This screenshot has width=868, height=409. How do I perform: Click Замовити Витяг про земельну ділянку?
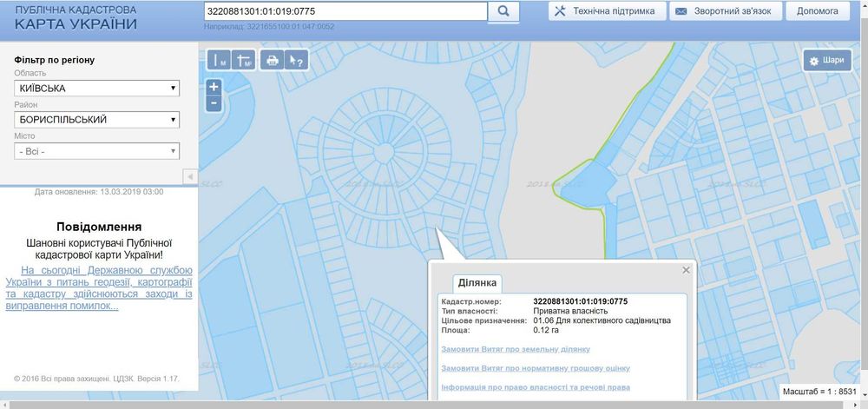[516, 349]
